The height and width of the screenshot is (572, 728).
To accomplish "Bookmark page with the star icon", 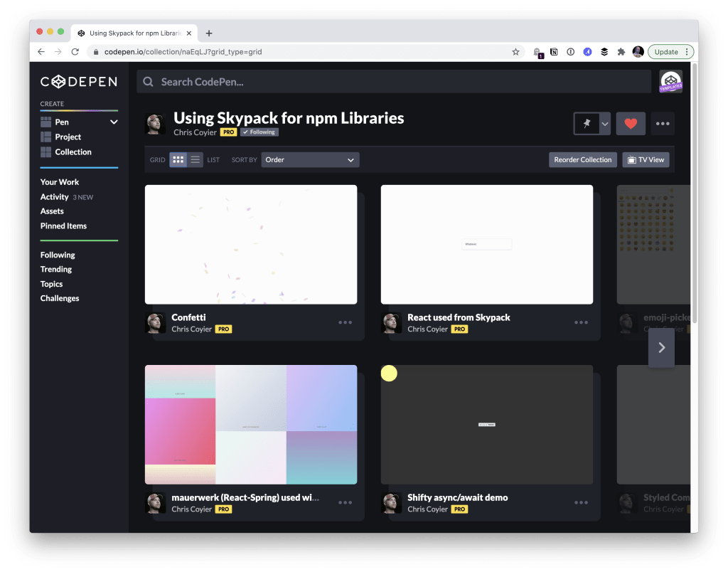I will (515, 52).
